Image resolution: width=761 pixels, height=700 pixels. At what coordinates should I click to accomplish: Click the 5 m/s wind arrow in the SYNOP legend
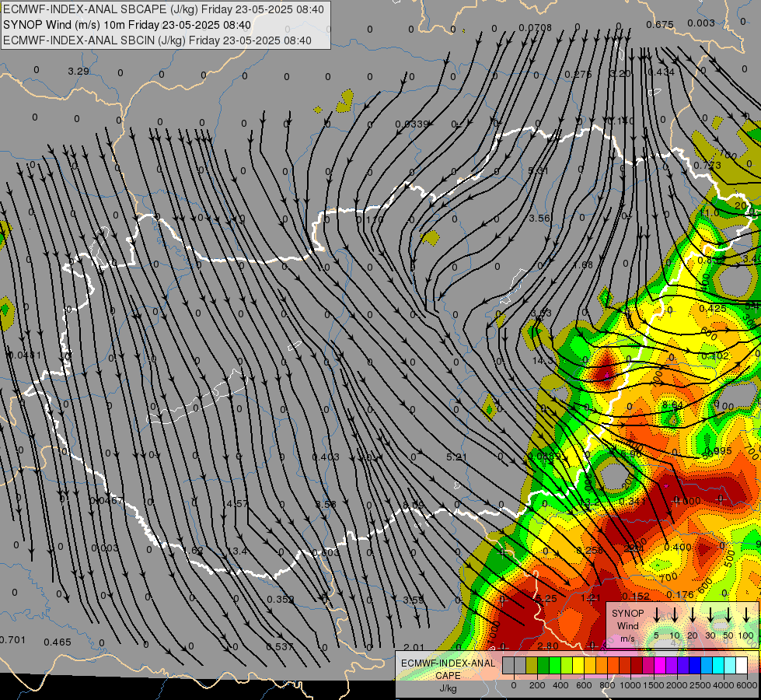656,614
